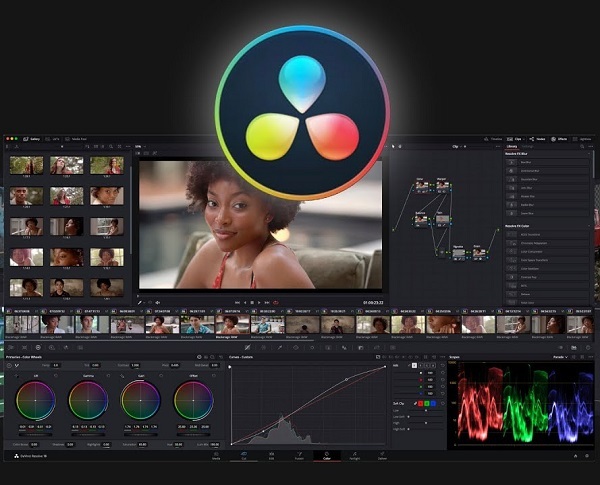
Task: Select the Lens Blur effect
Action: pyautogui.click(x=548, y=188)
